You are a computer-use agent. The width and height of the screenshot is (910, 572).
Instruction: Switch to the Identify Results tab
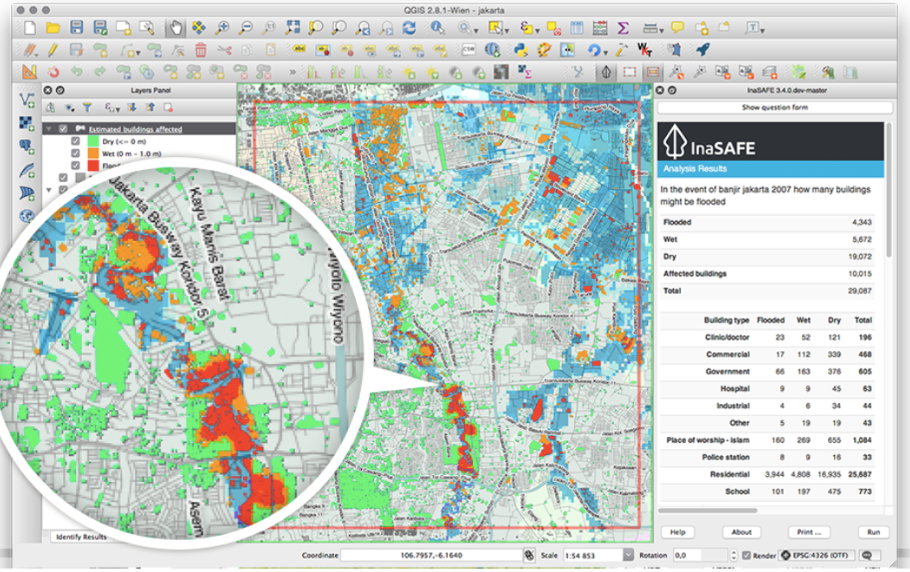(x=80, y=537)
